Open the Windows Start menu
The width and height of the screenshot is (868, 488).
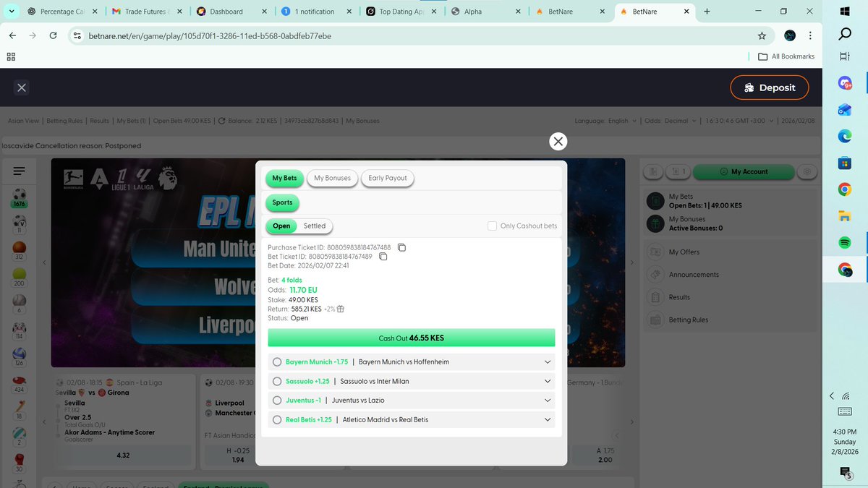point(844,12)
